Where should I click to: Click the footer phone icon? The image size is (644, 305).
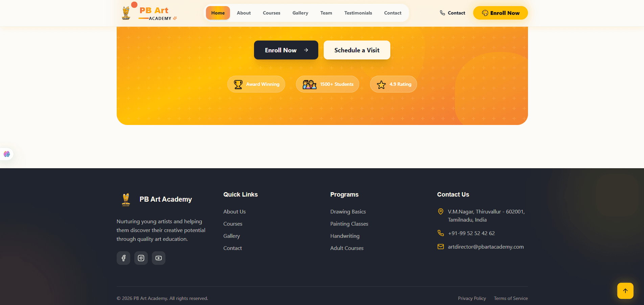441,233
